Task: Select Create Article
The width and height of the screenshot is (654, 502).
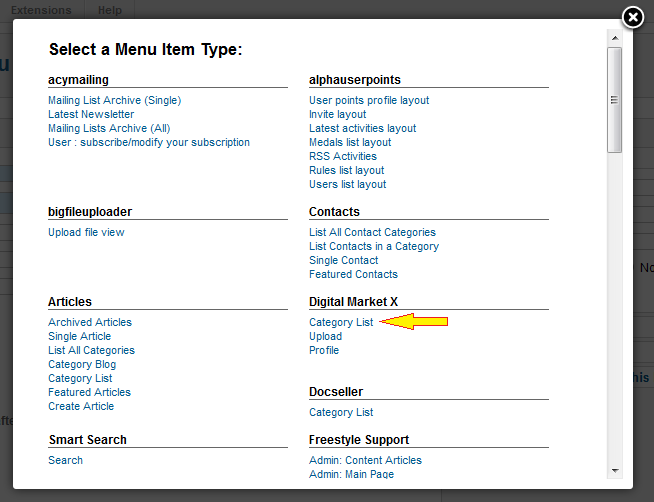Action: pos(81,407)
